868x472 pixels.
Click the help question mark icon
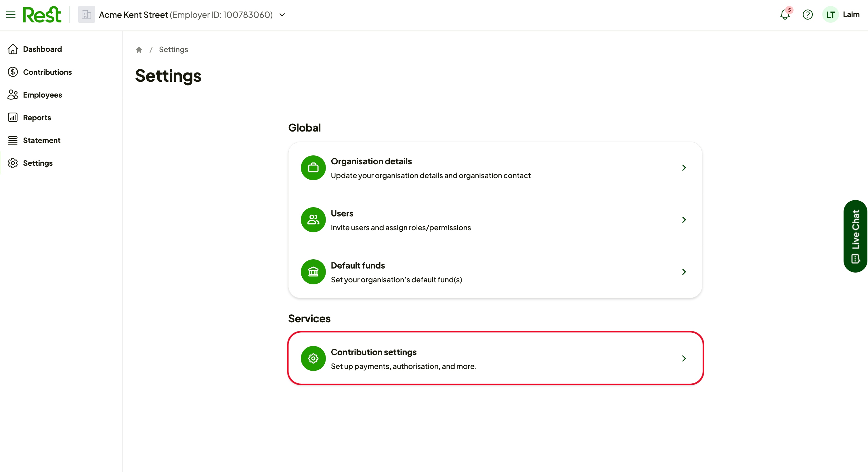[x=807, y=15]
